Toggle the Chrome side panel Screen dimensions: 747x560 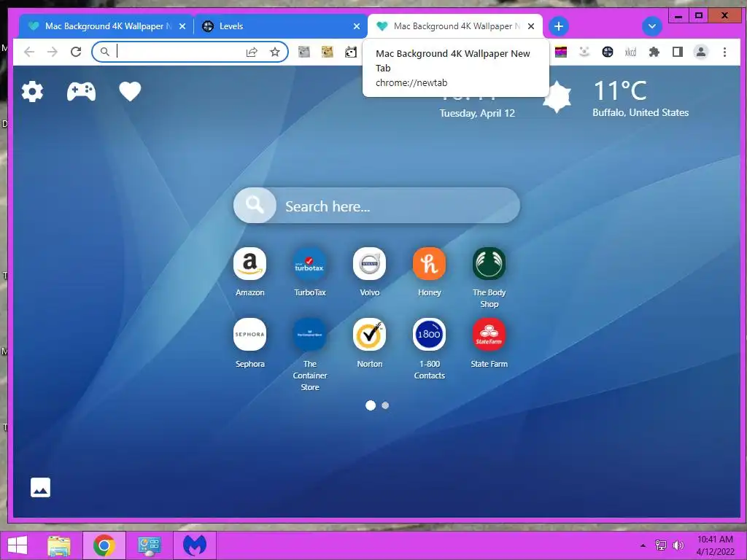678,52
